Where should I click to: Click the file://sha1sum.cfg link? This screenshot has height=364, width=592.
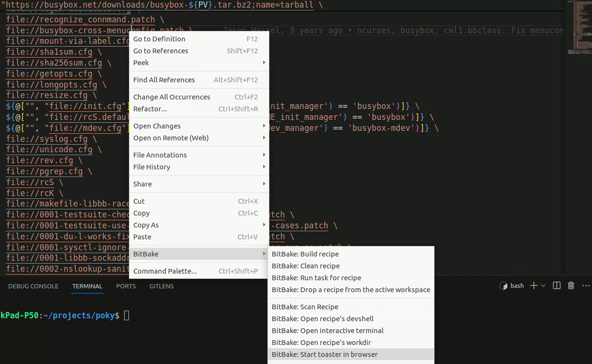point(49,52)
